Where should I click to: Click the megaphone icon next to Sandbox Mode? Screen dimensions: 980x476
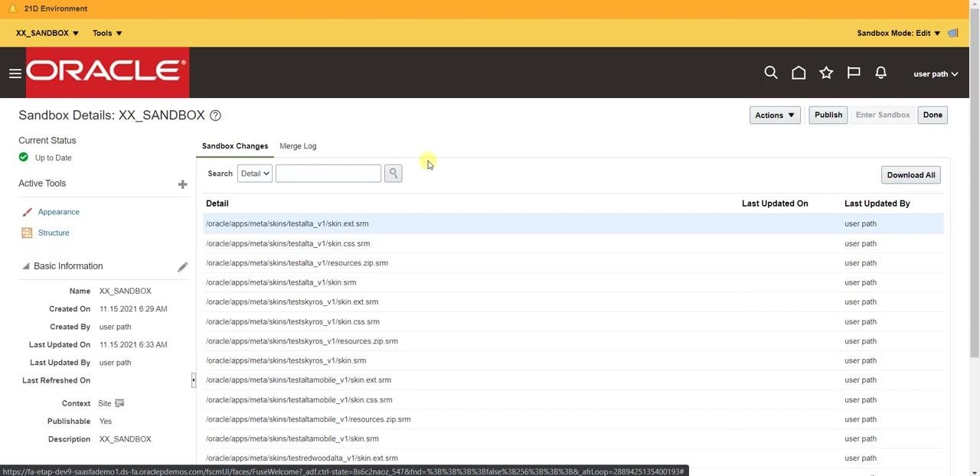pos(953,33)
